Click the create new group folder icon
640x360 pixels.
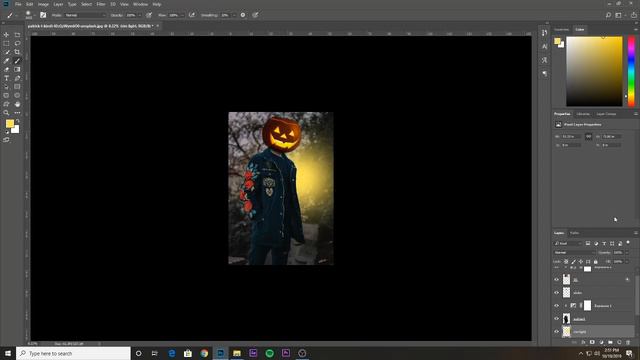[610, 342]
